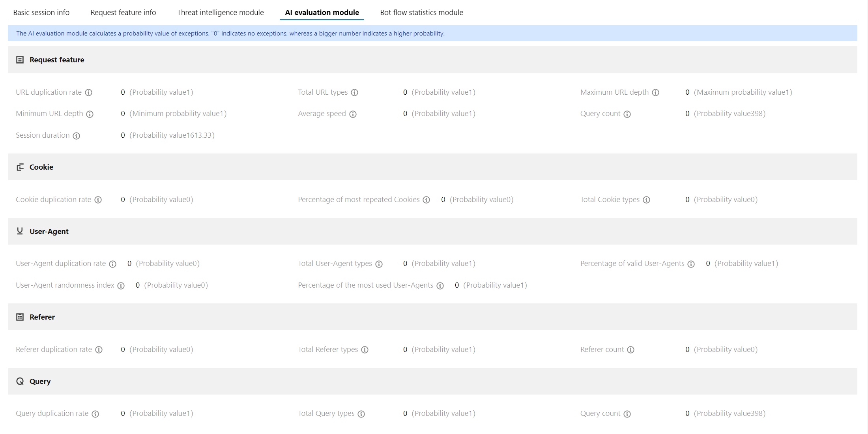Click info icon next to Total Referer types

coord(365,350)
